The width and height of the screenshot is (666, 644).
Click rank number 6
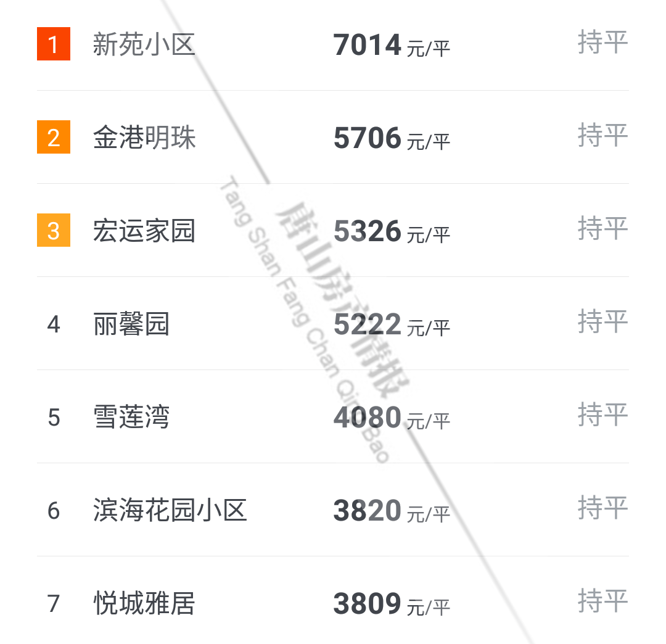54,511
